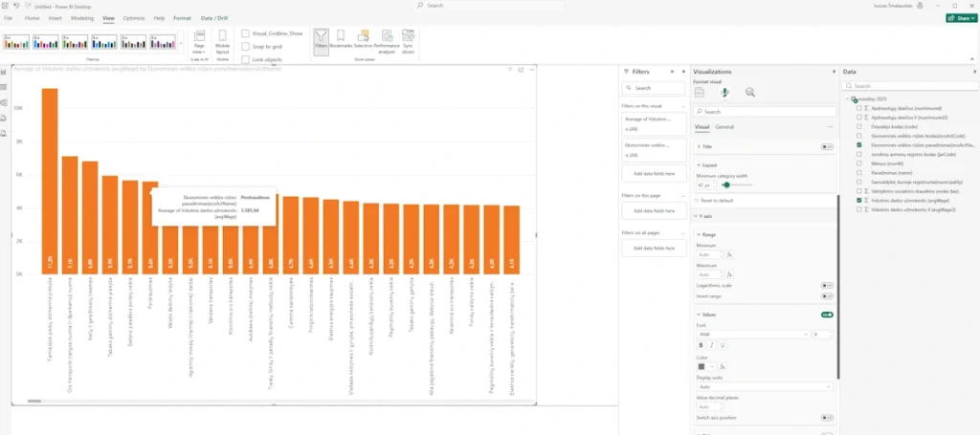This screenshot has height=435, width=980.
Task: Open the Home ribbon tab
Action: (32, 18)
